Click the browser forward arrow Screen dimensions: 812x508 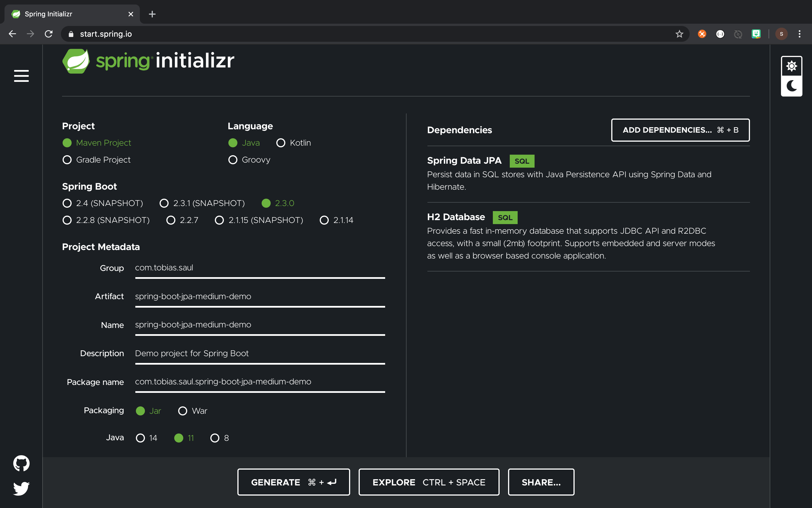tap(30, 34)
